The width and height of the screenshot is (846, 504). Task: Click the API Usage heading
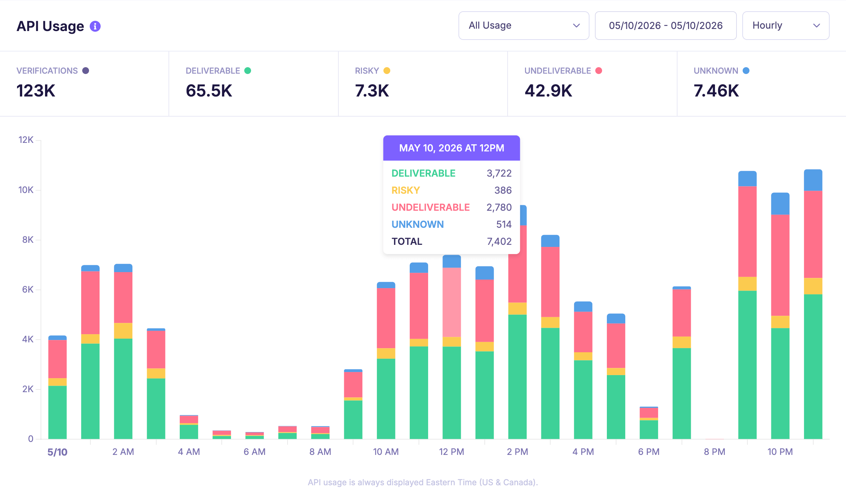pos(50,26)
